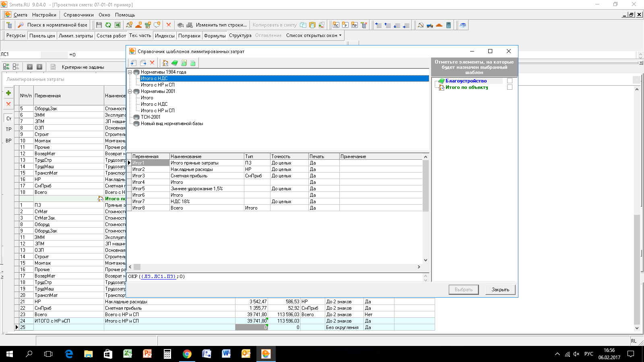Open the Смета menu
Image resolution: width=644 pixels, height=362 pixels.
pos(21,15)
